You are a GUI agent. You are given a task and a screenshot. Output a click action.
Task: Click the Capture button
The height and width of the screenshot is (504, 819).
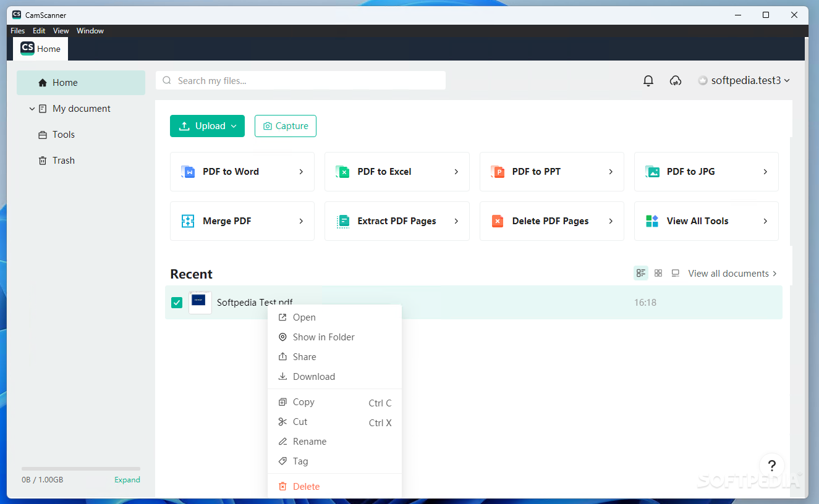click(286, 126)
